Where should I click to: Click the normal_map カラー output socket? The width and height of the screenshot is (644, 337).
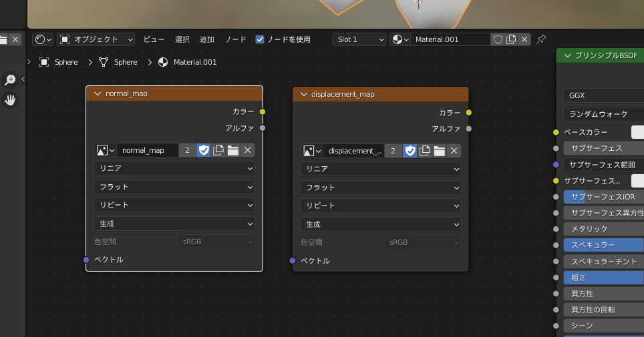(x=263, y=111)
